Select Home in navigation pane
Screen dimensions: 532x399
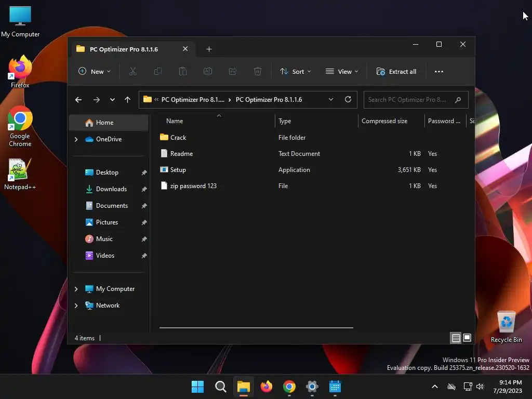pyautogui.click(x=109, y=123)
